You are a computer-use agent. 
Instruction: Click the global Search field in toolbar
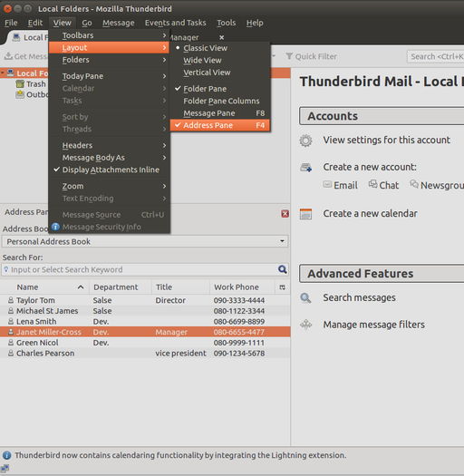click(x=436, y=56)
